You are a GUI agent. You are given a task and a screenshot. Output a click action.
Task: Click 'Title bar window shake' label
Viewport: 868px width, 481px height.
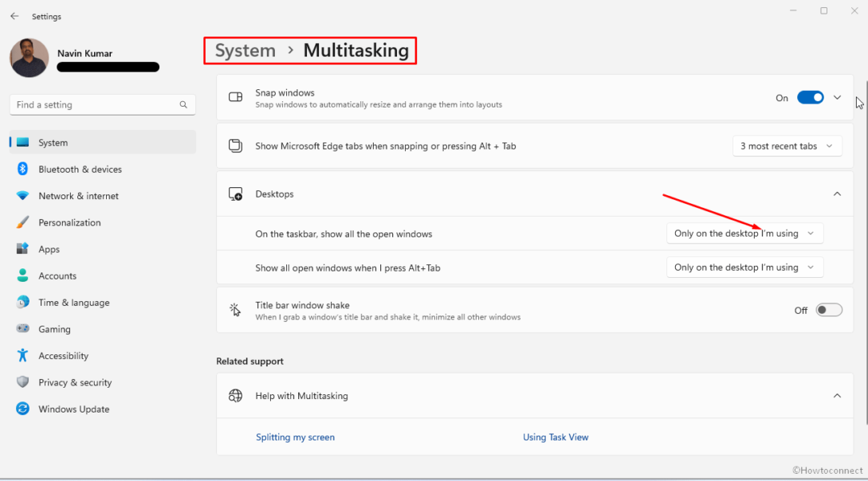(302, 305)
